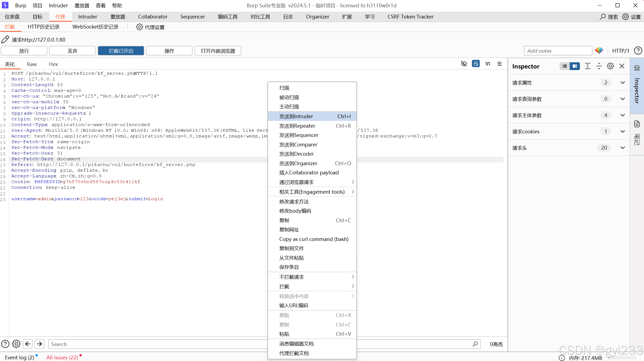
Task: Open CSRF Token Tracker tab
Action: point(411,17)
